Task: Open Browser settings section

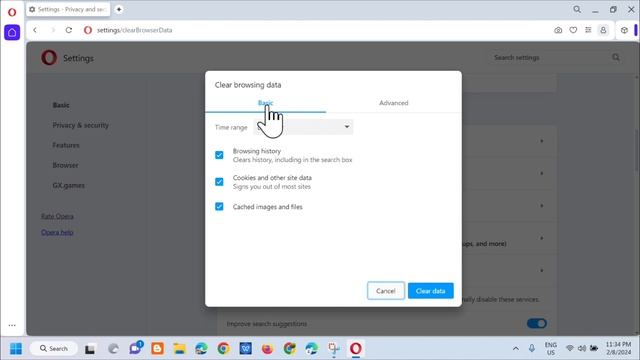Action: tap(65, 165)
